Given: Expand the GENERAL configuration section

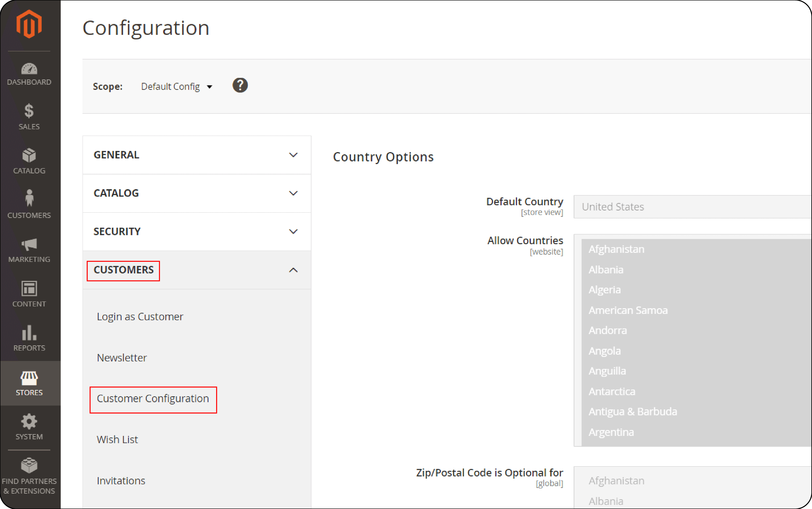Looking at the screenshot, I should [196, 155].
